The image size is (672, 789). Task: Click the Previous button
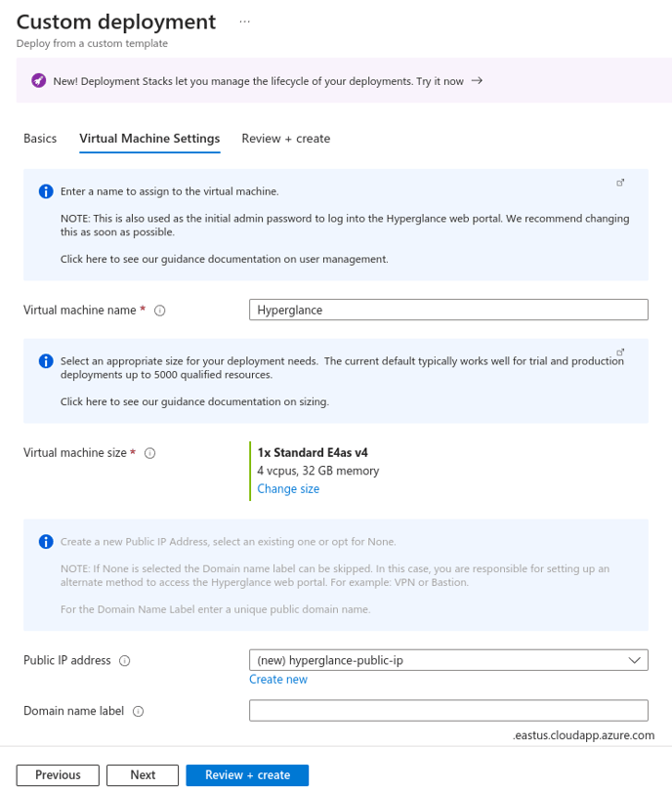coord(58,775)
